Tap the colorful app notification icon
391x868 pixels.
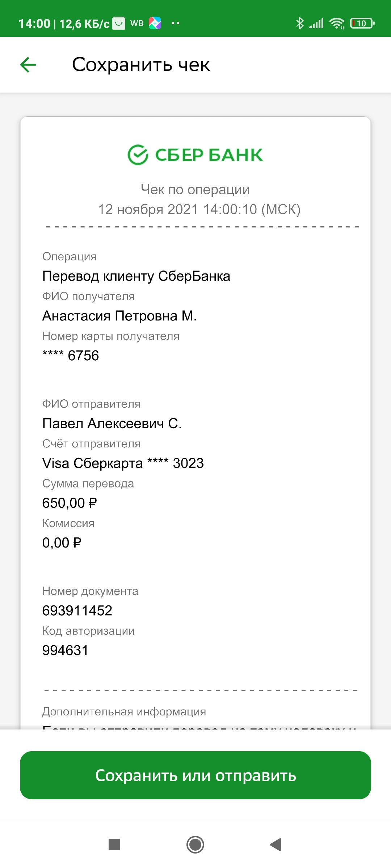tap(155, 24)
